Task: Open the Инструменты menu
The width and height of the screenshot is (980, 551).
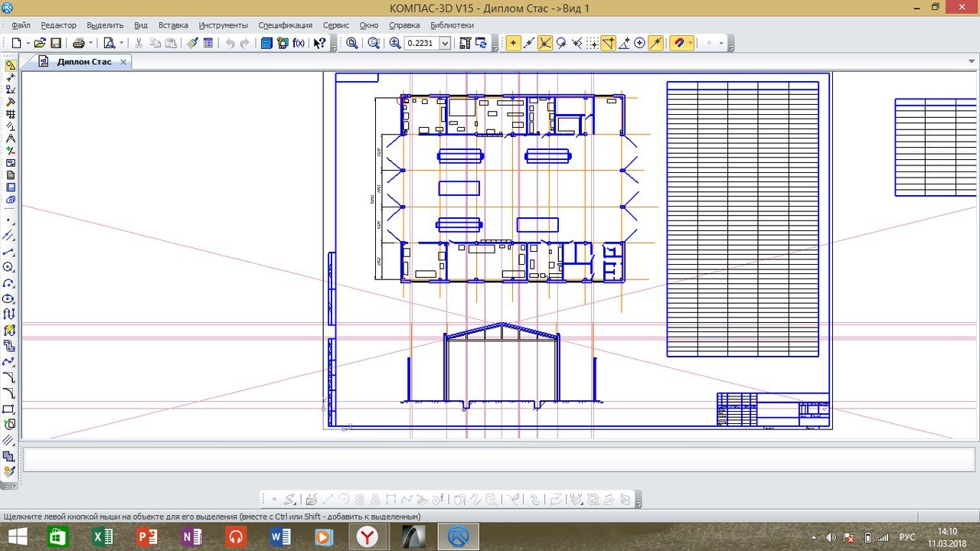Action: (x=223, y=25)
